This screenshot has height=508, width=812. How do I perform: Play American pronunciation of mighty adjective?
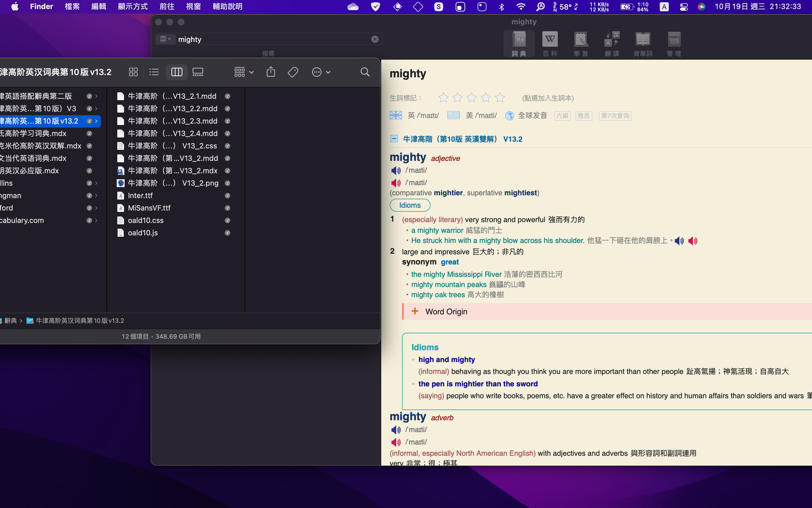tap(396, 183)
